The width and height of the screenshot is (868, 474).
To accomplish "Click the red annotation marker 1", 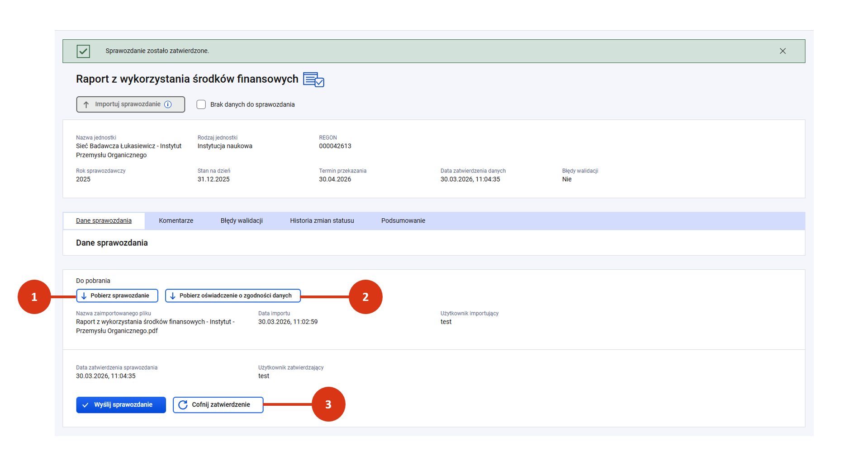I will coord(34,297).
